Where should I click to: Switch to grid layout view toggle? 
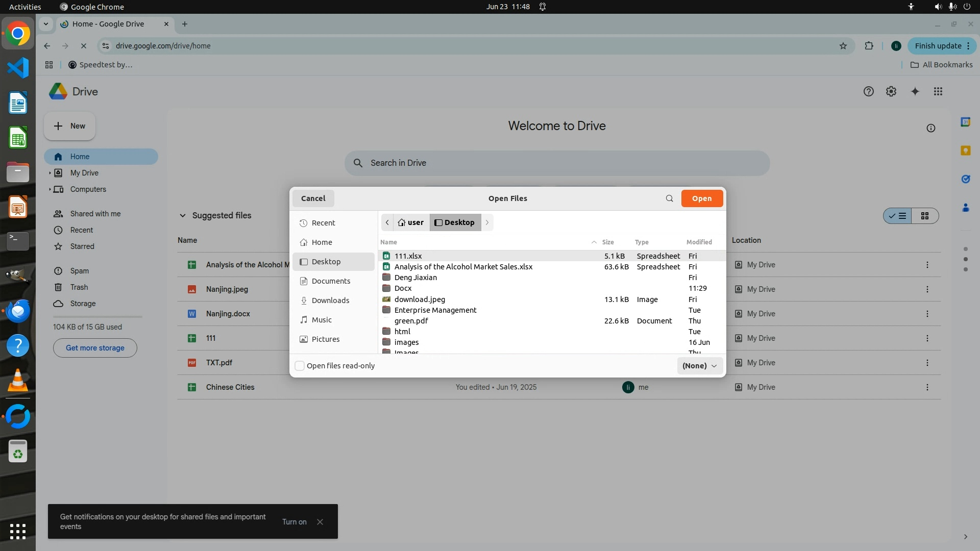(924, 216)
